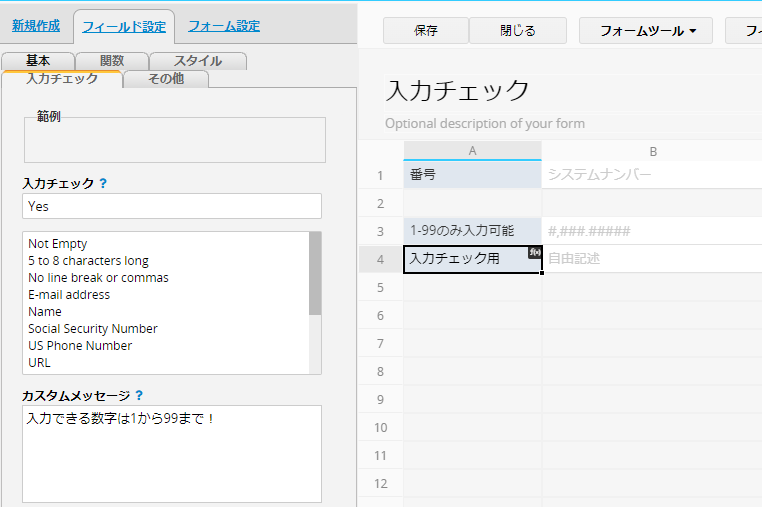Select the 1-99のみ入力可能 cell in row 3
This screenshot has height=507, width=762.
(x=472, y=231)
